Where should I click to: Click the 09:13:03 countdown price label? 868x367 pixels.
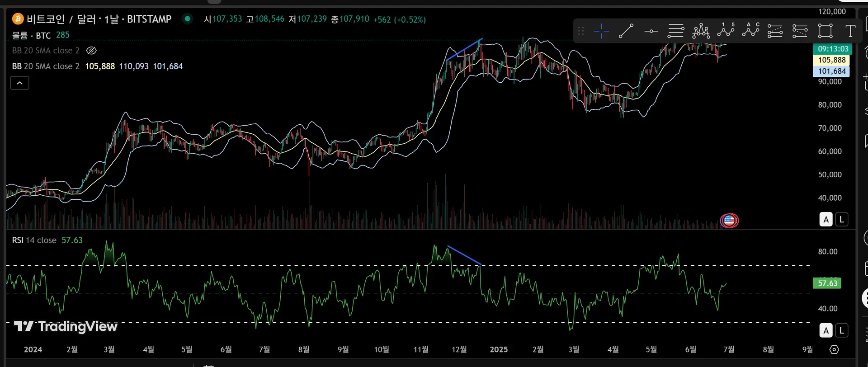(833, 49)
